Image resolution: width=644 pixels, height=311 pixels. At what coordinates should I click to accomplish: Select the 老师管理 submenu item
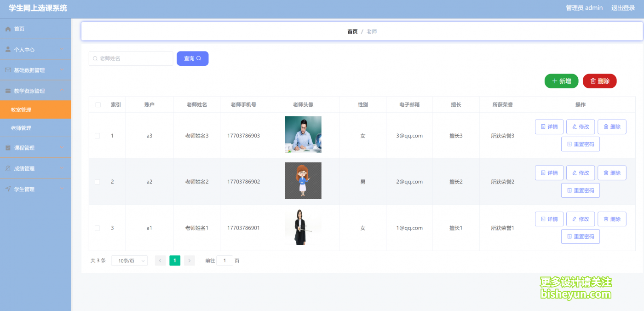[x=35, y=128]
